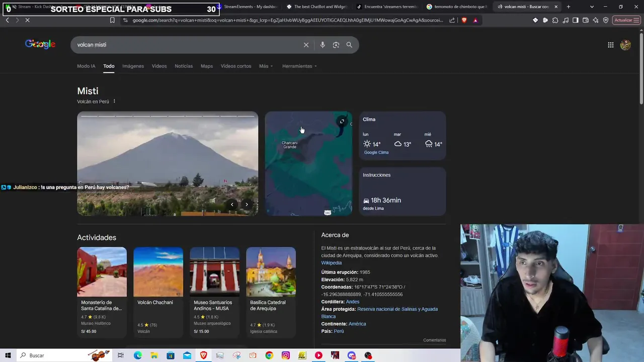Switch to terremoto de chimbote tab
The height and width of the screenshot is (362, 644).
pyautogui.click(x=456, y=7)
